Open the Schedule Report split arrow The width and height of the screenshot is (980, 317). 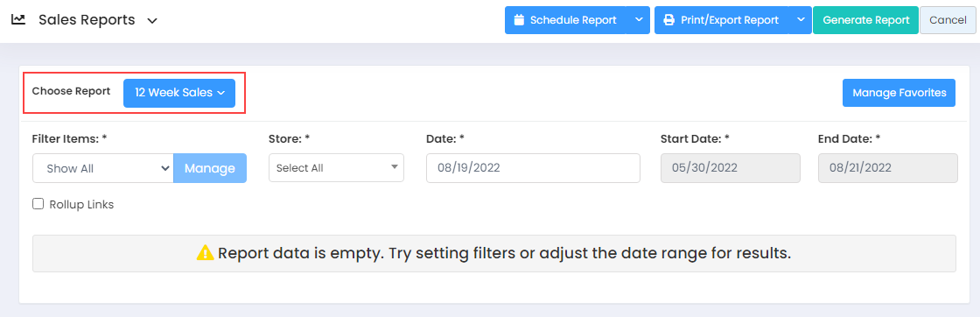pyautogui.click(x=638, y=20)
